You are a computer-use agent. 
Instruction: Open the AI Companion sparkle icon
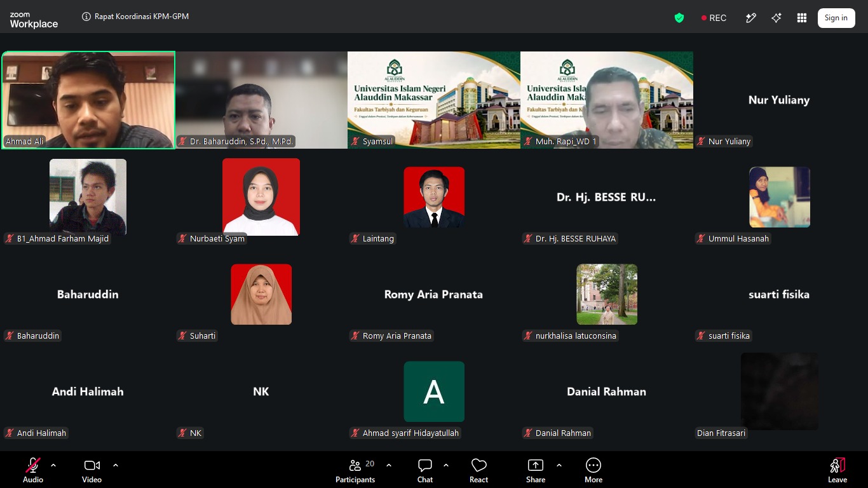click(x=776, y=18)
